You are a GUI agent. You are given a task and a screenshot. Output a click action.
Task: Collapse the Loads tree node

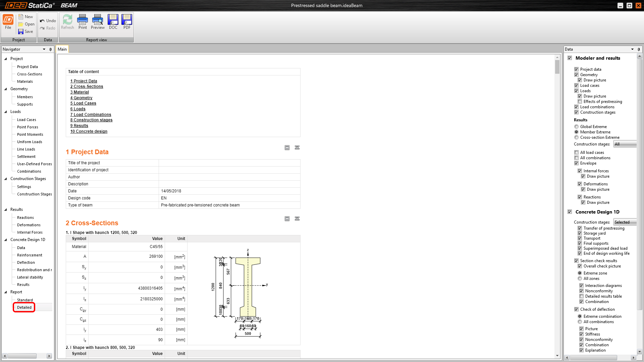(x=6, y=112)
